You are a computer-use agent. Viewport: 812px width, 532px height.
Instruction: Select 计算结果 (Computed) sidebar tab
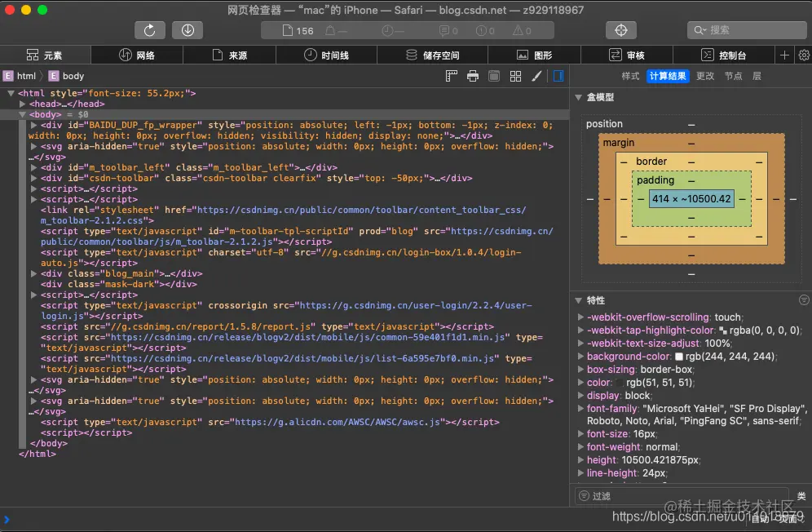(668, 76)
